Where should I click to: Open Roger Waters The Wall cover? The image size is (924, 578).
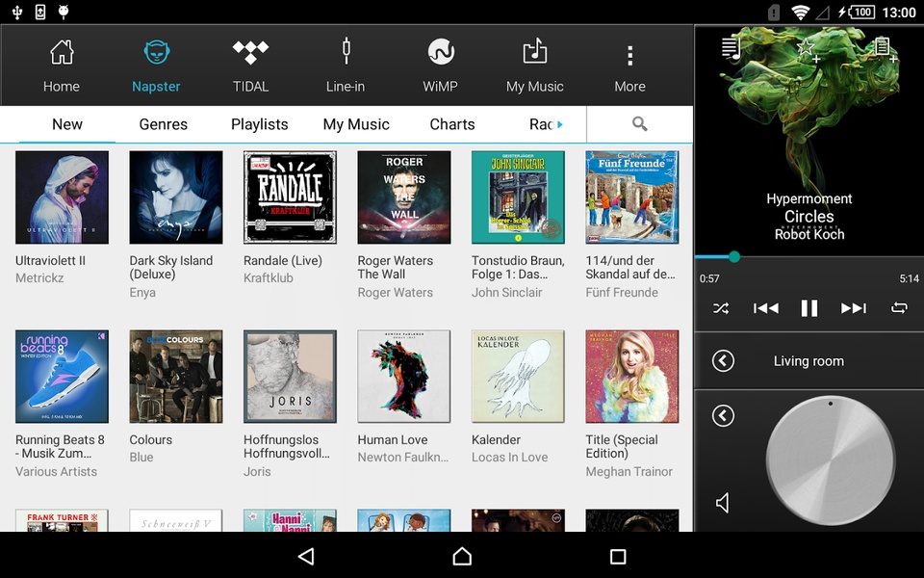tap(404, 197)
